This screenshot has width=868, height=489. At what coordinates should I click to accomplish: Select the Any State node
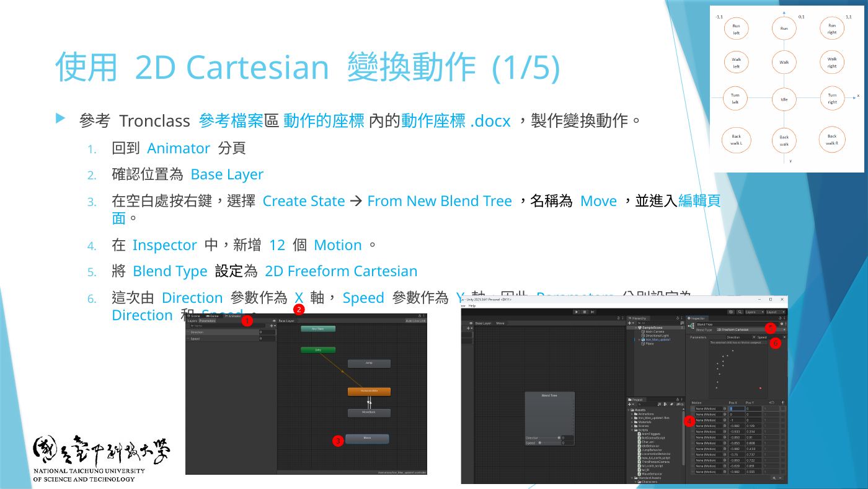tap(318, 329)
